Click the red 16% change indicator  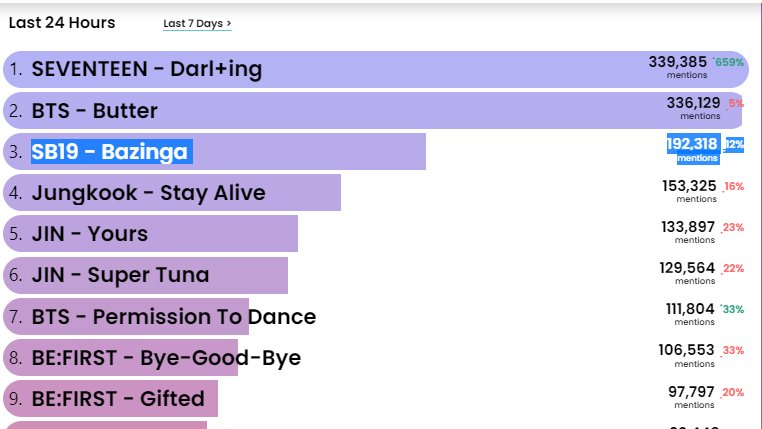(x=733, y=186)
